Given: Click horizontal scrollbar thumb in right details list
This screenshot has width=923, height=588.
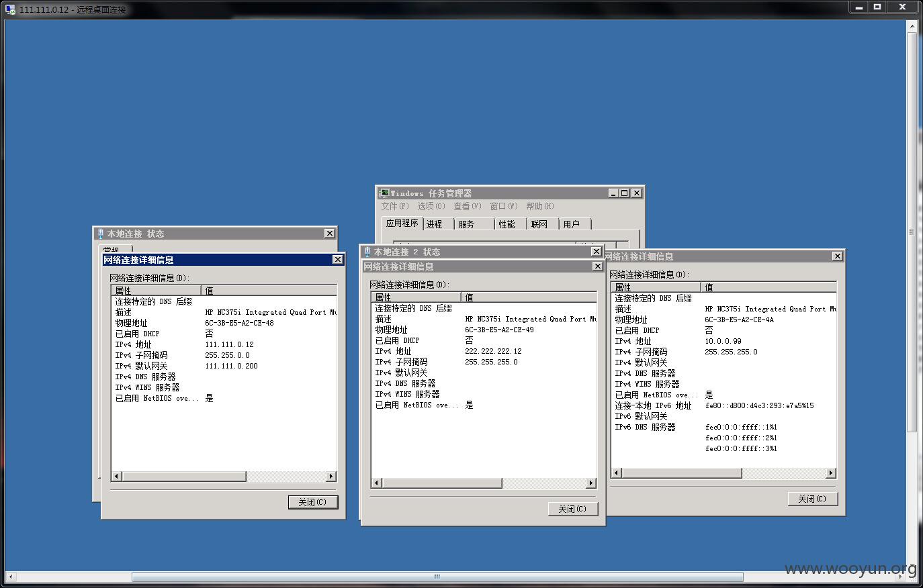Looking at the screenshot, I should coord(682,473).
